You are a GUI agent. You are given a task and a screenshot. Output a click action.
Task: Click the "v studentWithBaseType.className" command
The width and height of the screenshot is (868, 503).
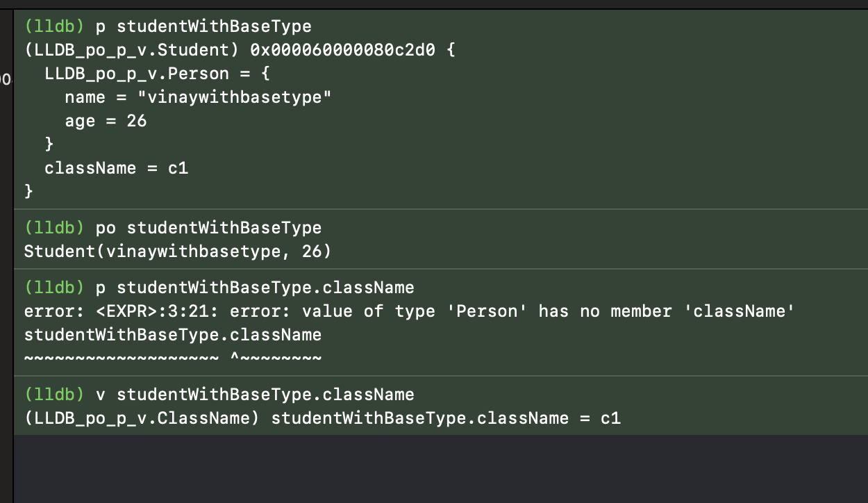(x=255, y=395)
